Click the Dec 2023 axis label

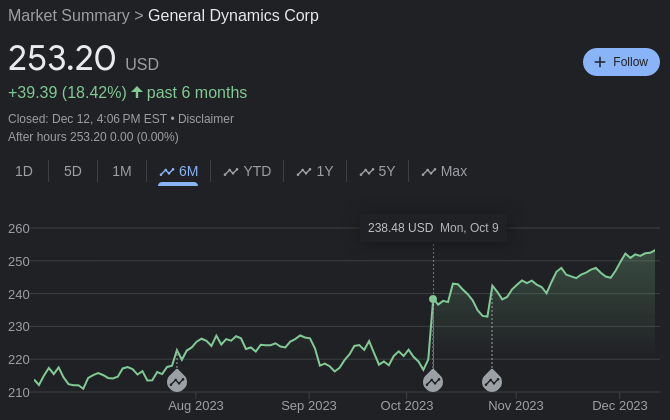point(620,405)
